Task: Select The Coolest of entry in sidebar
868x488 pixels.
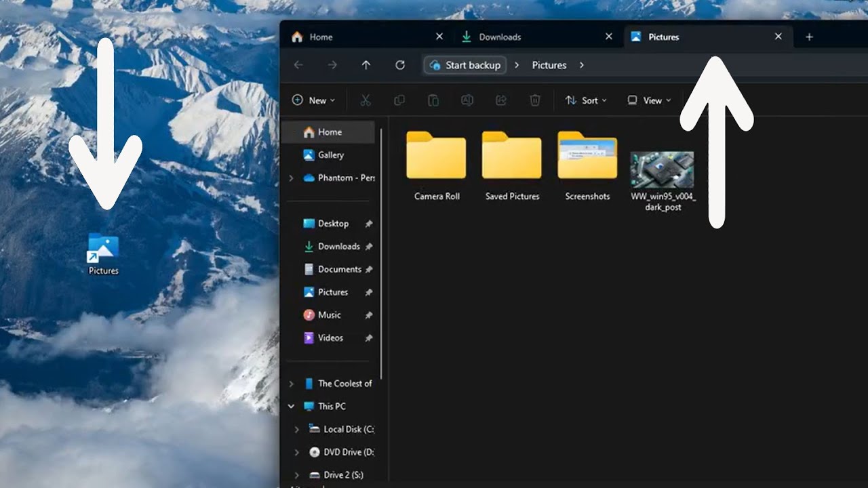Action: (338, 384)
